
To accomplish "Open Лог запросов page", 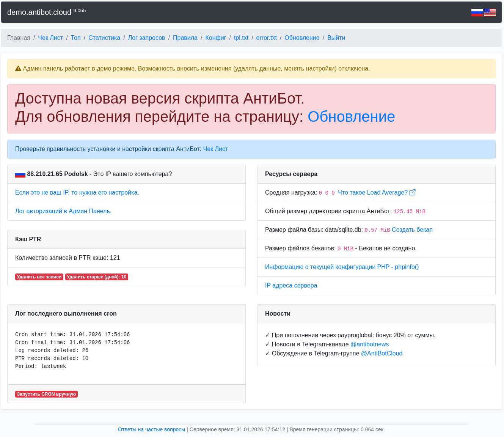I will point(146,38).
